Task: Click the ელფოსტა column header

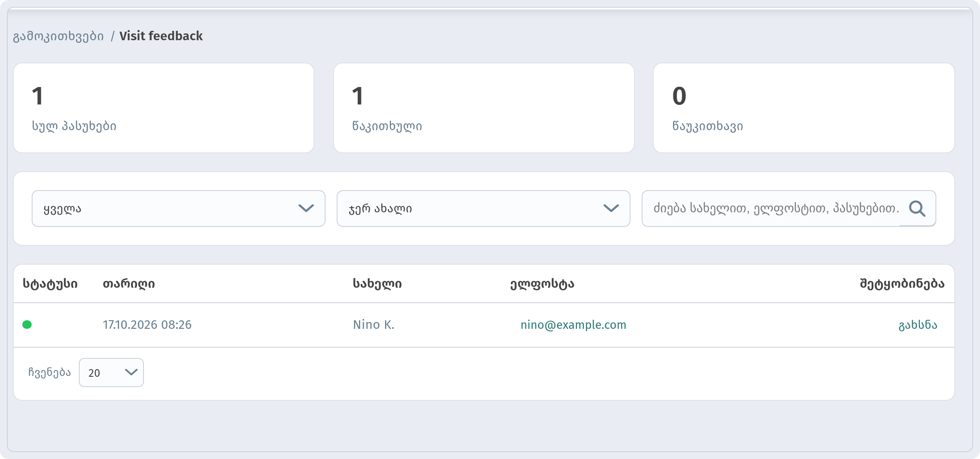Action: (542, 284)
